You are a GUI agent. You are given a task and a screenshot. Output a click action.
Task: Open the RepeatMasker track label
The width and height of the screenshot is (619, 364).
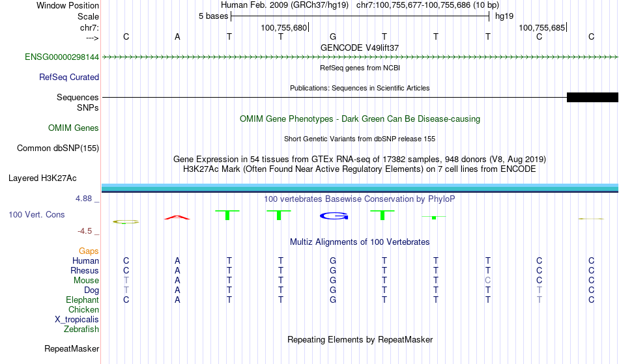[x=72, y=348]
